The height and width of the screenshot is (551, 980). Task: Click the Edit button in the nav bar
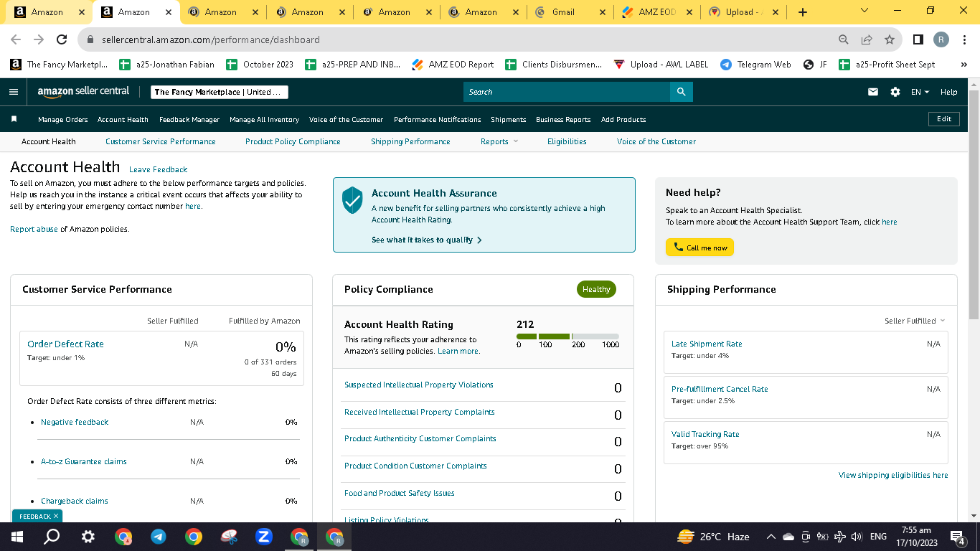(944, 119)
